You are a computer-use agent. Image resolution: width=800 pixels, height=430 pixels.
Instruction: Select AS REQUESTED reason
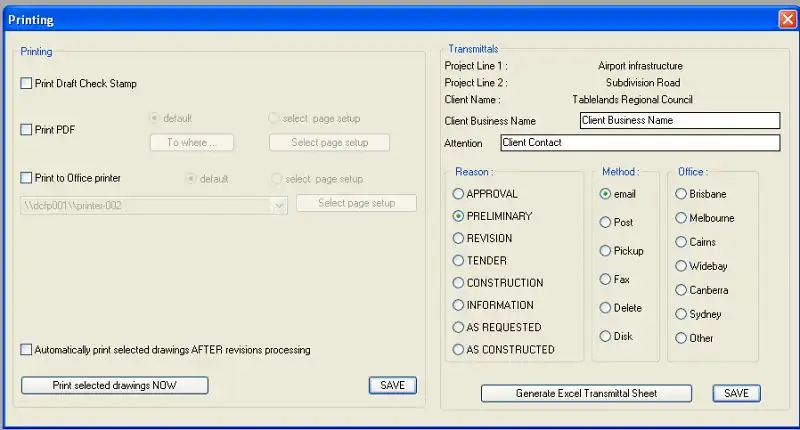click(x=458, y=327)
